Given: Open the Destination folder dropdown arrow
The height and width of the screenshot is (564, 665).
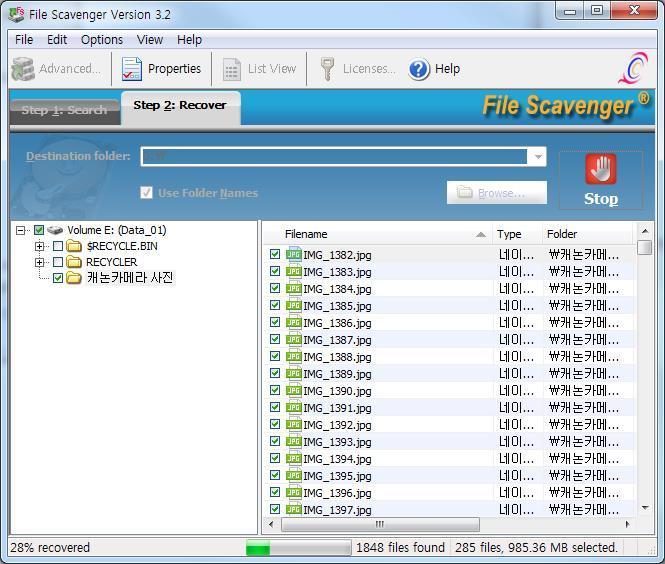Looking at the screenshot, I should pyautogui.click(x=538, y=157).
